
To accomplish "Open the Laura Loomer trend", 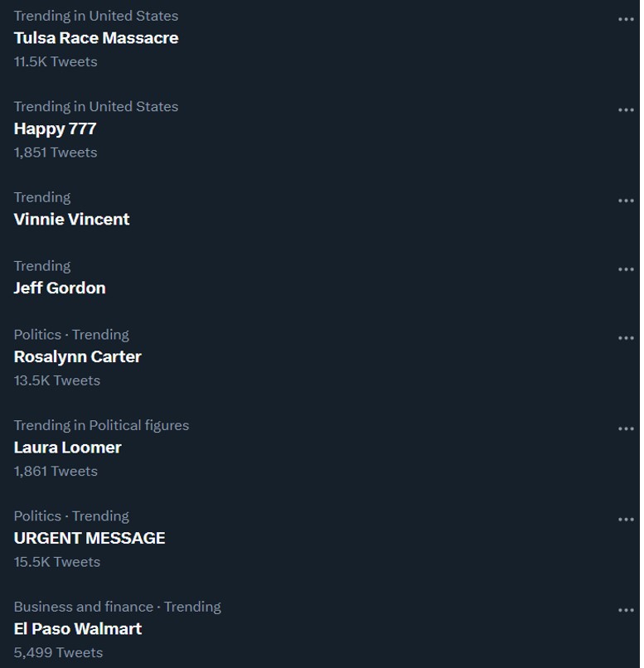I will (67, 448).
